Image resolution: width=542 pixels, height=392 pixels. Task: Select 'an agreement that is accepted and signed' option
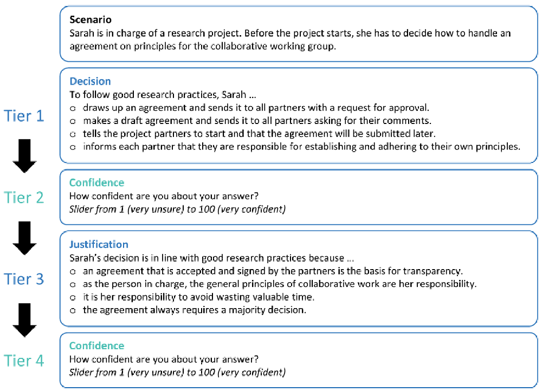(x=73, y=272)
